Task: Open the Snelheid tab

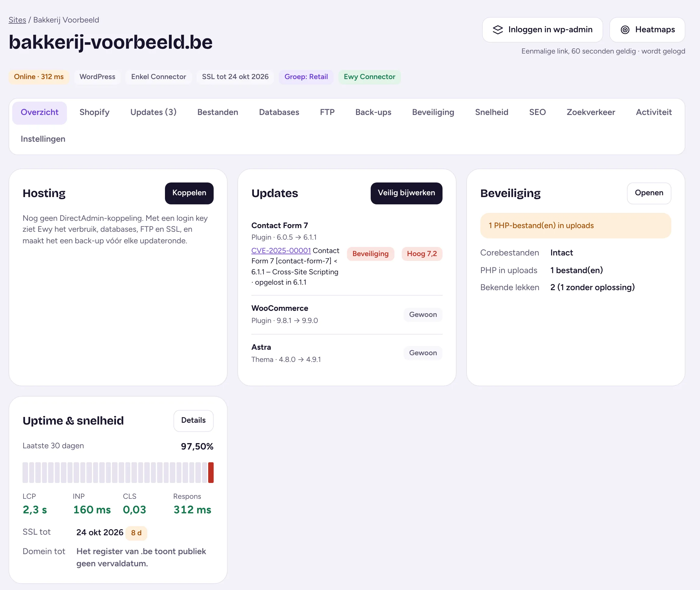Action: 492,113
